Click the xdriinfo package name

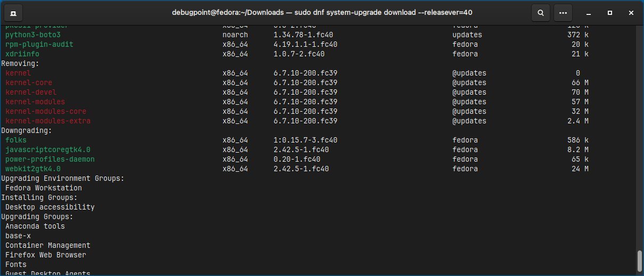pyautogui.click(x=22, y=54)
